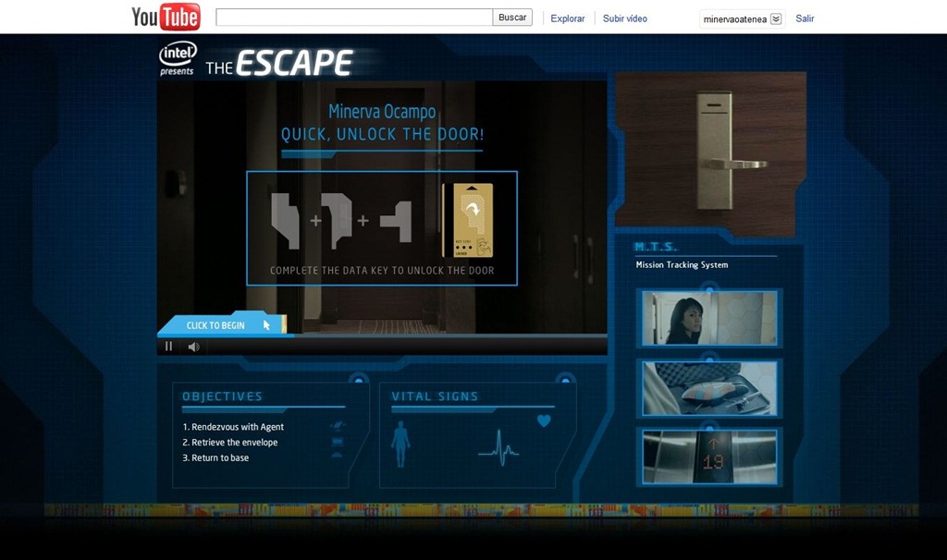Pause the video playback
Screen dimensions: 947x560
click(x=168, y=347)
